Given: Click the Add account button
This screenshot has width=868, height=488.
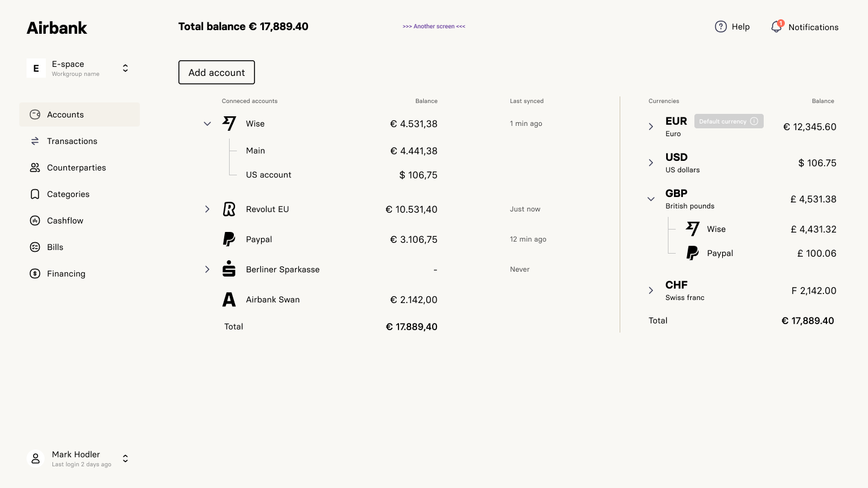Looking at the screenshot, I should pyautogui.click(x=216, y=72).
